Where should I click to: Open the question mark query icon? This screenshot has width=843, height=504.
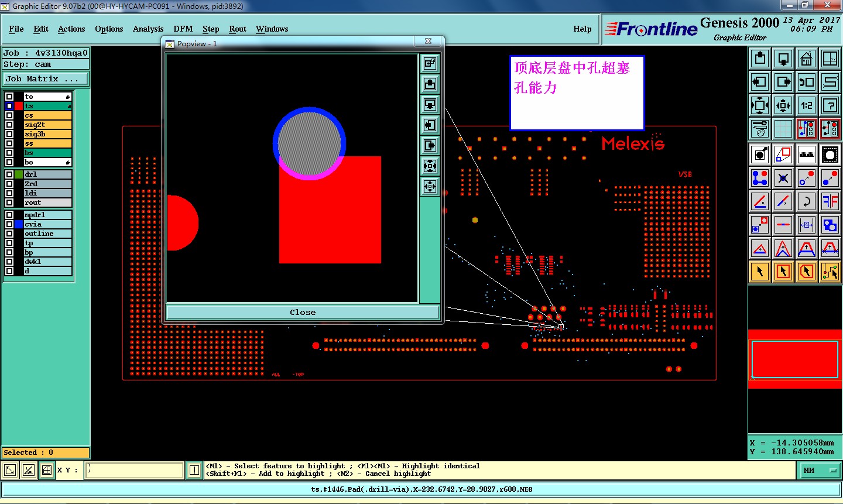coord(830,105)
